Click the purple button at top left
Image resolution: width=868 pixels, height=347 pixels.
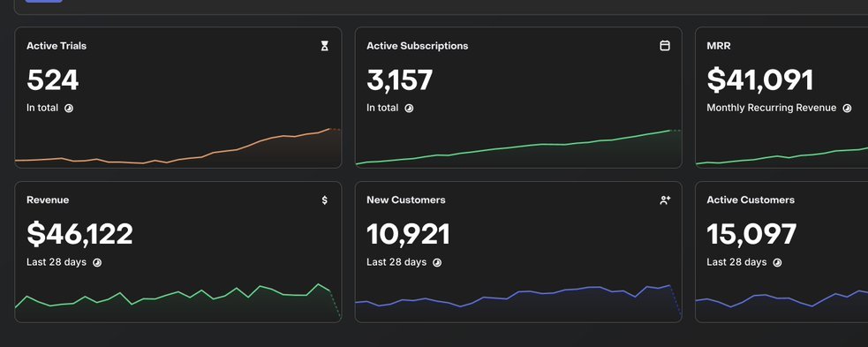pos(44,1)
